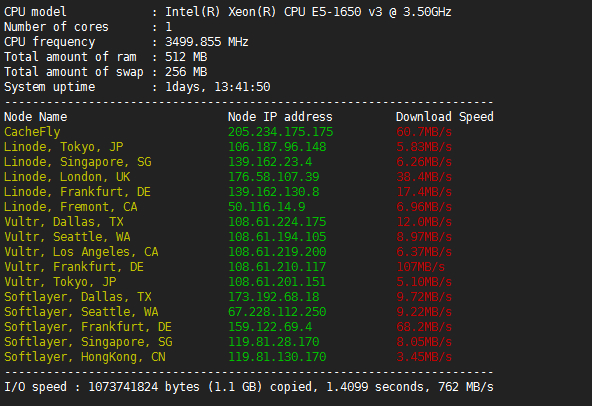
Task: Click the Number of cores value 1
Action: tap(168, 27)
